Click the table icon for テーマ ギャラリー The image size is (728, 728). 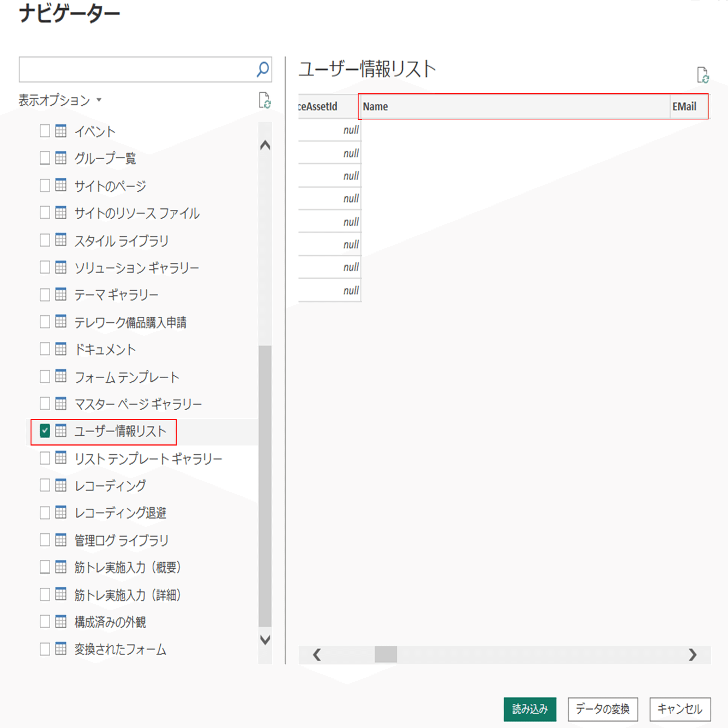(x=61, y=294)
